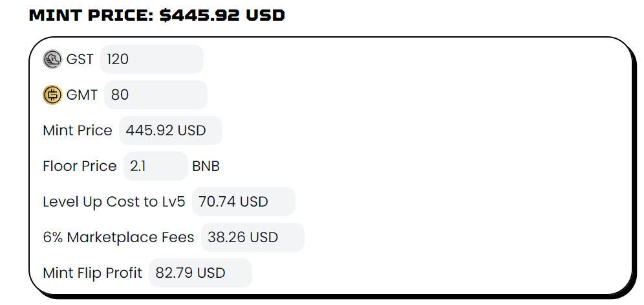Click the gold GMT coin icon

point(52,95)
